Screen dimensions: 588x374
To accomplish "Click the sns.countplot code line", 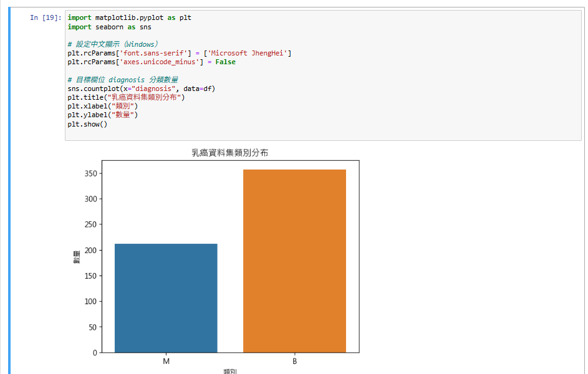I will (142, 89).
